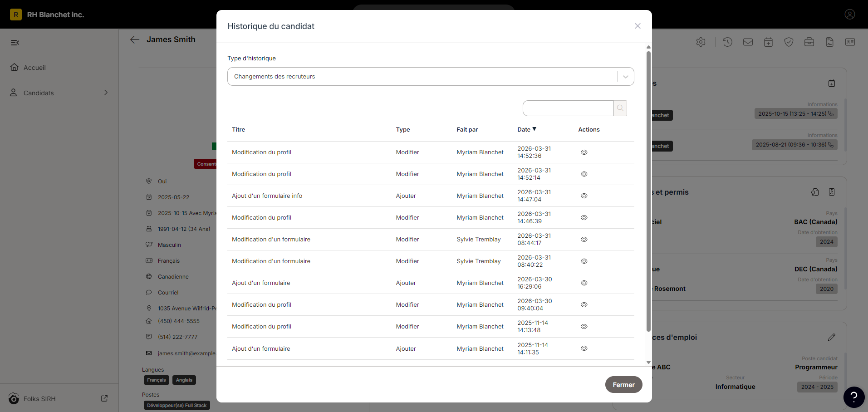Viewport: 868px width, 412px height.
Task: Go back with the arrow beside James Smith
Action: point(134,40)
